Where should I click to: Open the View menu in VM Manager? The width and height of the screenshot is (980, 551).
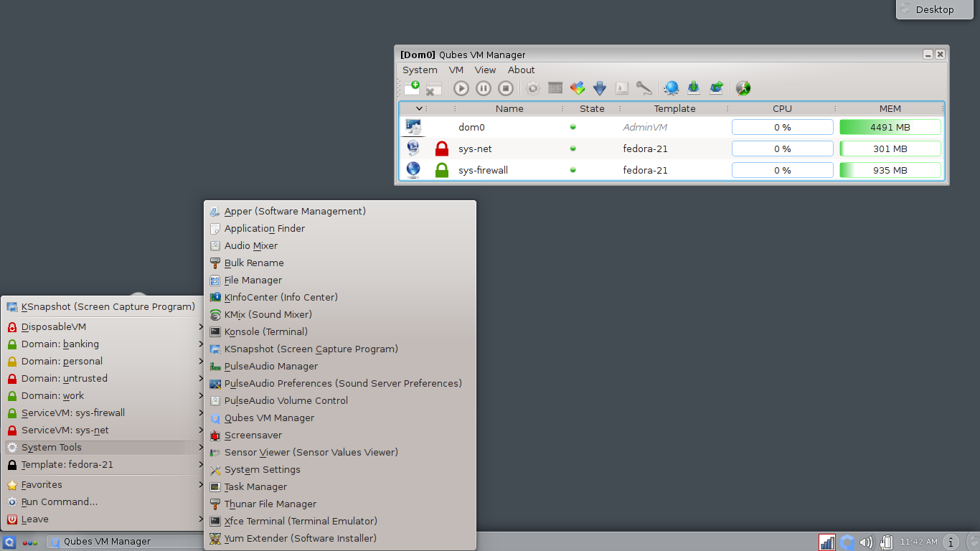click(x=485, y=70)
